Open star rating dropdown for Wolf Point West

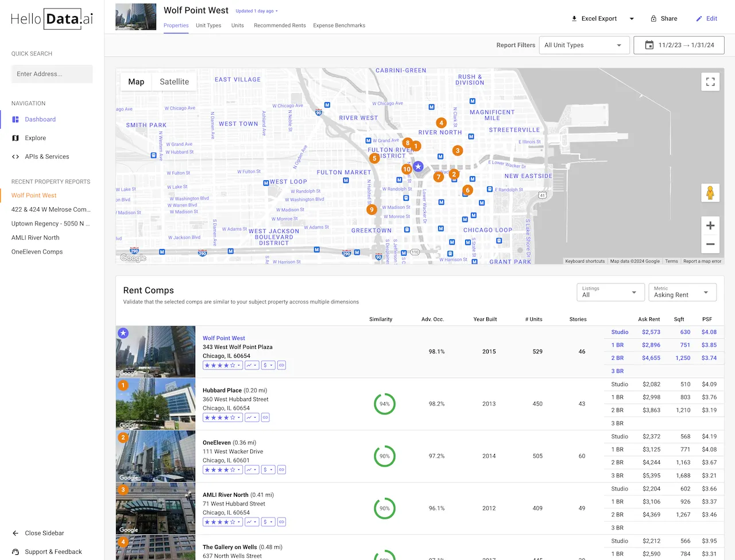point(223,365)
